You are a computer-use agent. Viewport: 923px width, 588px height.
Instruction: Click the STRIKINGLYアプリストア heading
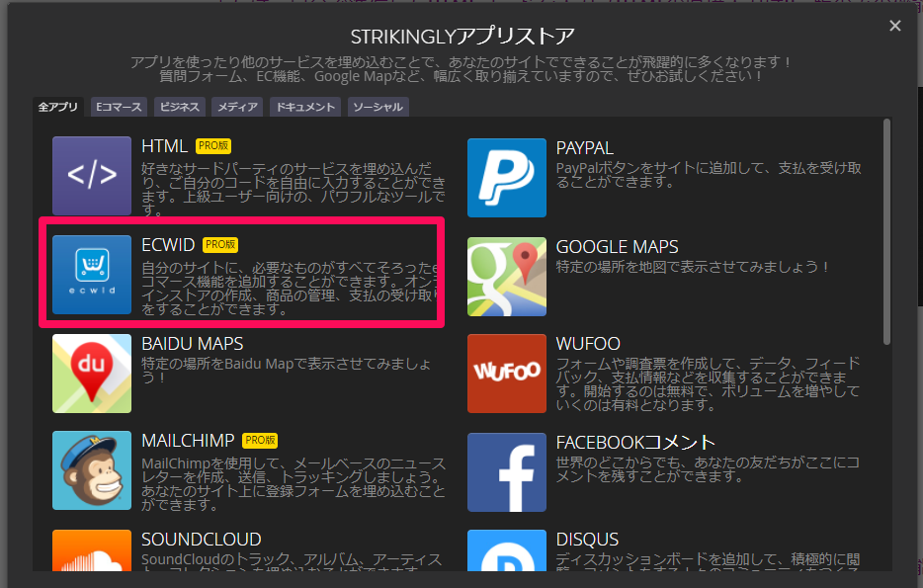point(462,38)
